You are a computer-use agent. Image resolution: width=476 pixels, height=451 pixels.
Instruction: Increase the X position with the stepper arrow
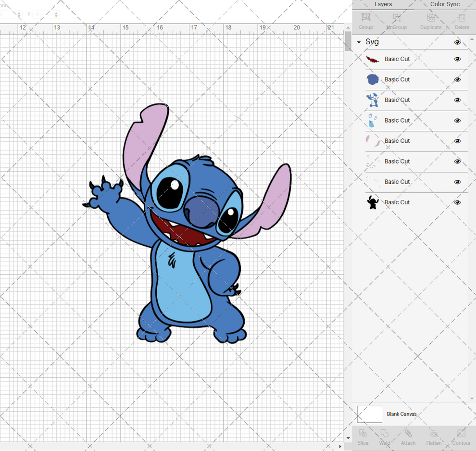pyautogui.click(x=19, y=13)
